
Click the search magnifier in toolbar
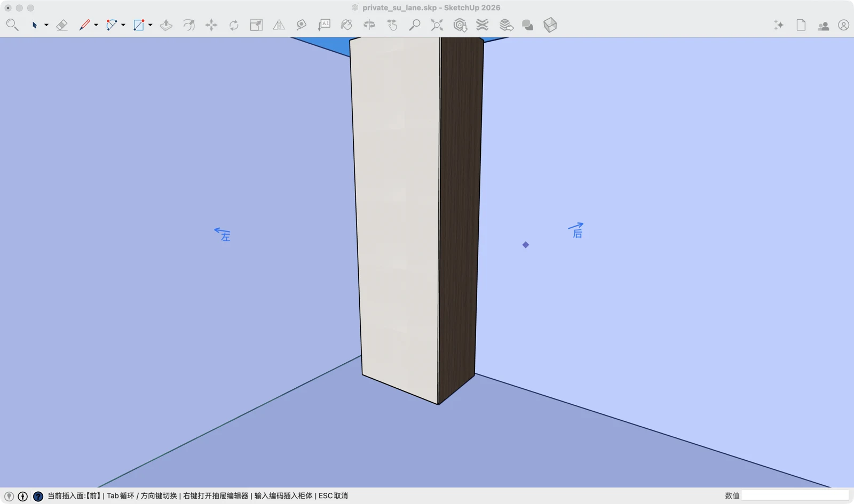coord(12,25)
